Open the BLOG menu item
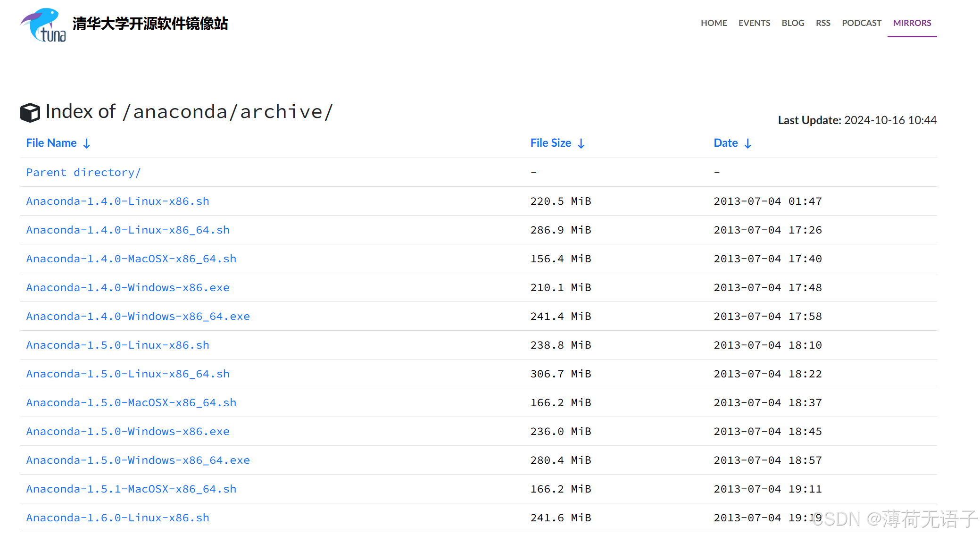This screenshot has width=980, height=535. 793,23
